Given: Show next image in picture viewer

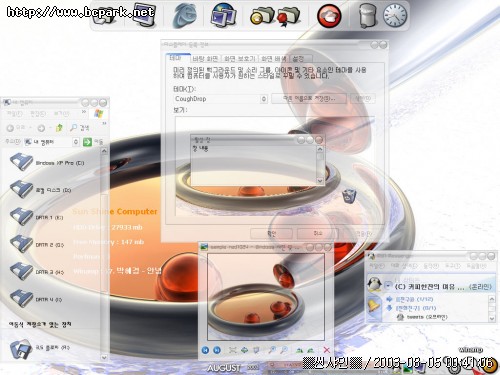Looking at the screenshot, I should pos(217,350).
